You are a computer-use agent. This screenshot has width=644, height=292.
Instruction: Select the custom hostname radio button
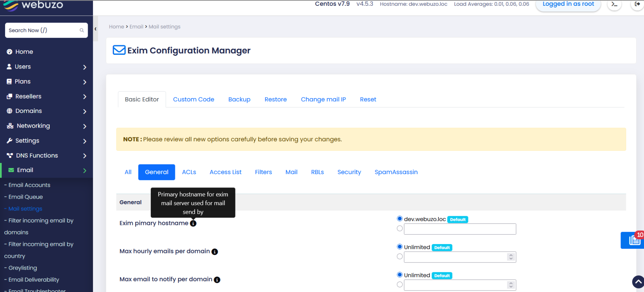click(x=400, y=228)
